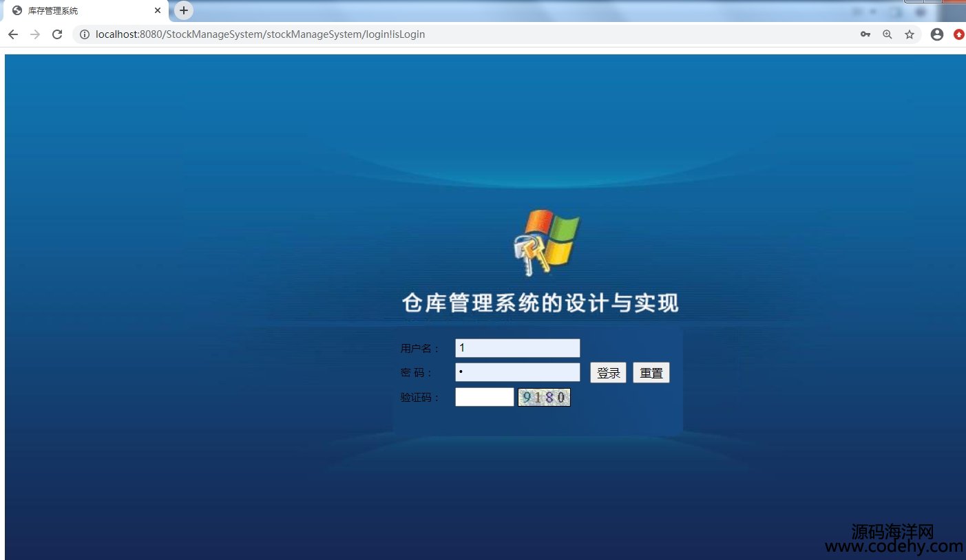Screen dimensions: 966x560
Task: Click the browser back arrow
Action: coord(13,34)
